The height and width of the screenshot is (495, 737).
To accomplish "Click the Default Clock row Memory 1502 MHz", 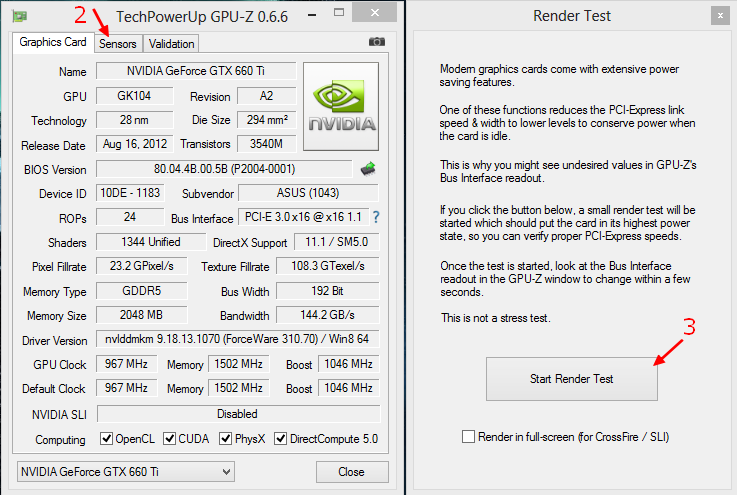I will tap(239, 388).
